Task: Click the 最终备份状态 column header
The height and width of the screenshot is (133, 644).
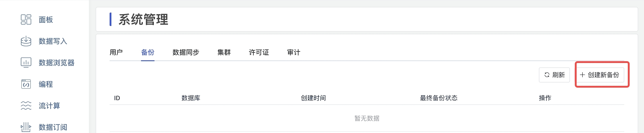Action: click(438, 98)
